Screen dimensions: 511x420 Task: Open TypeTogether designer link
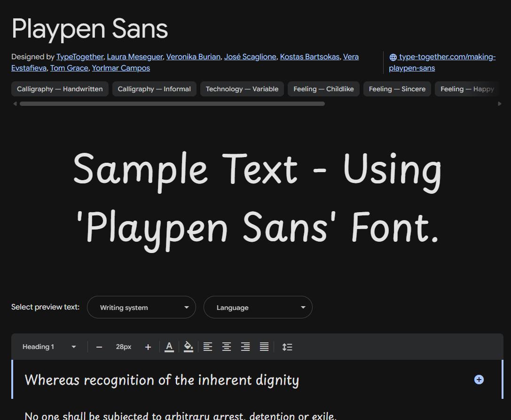point(80,57)
